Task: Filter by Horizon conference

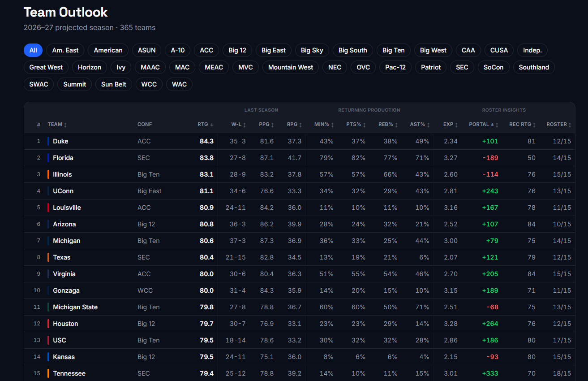Action: coord(90,67)
